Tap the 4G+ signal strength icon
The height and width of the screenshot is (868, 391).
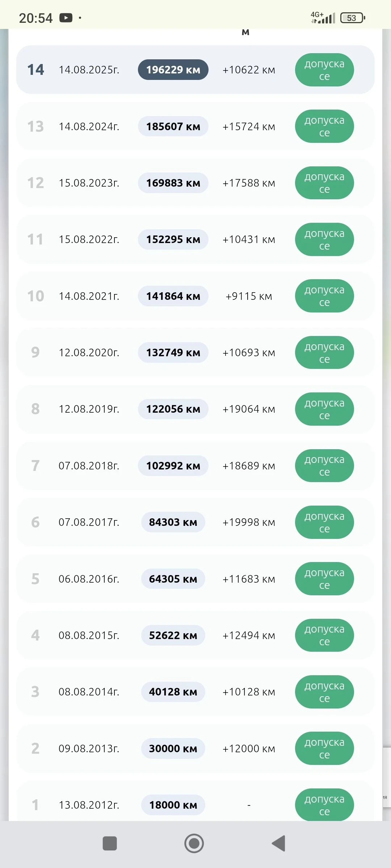tap(323, 18)
